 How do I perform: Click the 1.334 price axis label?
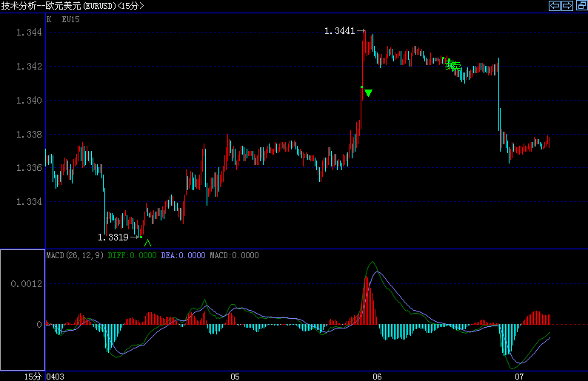(x=29, y=202)
